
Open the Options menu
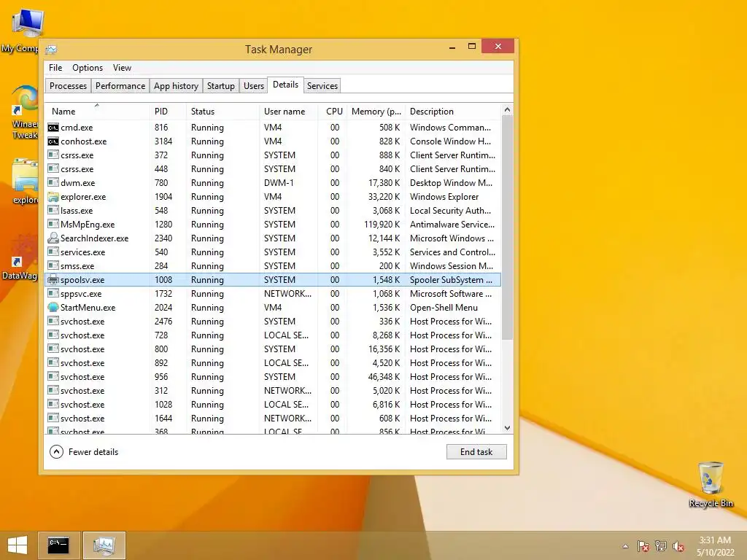coord(88,68)
